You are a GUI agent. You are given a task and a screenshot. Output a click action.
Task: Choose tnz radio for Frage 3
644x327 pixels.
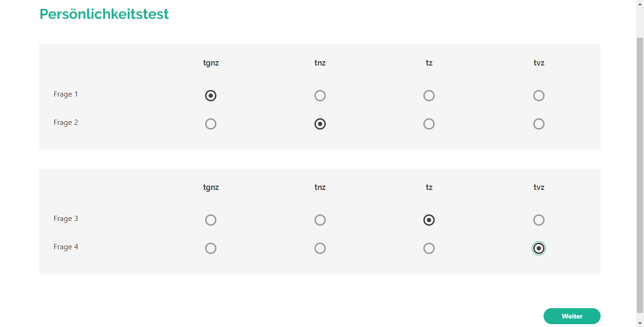[320, 220]
